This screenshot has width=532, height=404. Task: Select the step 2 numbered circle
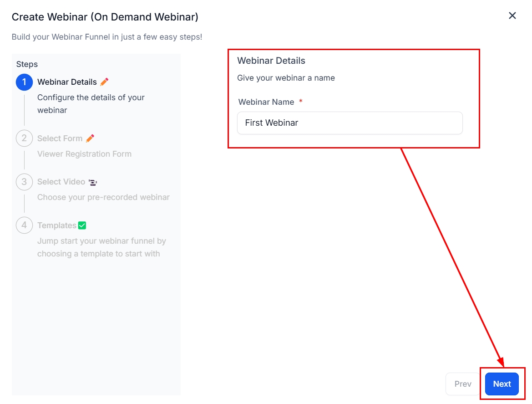[24, 138]
